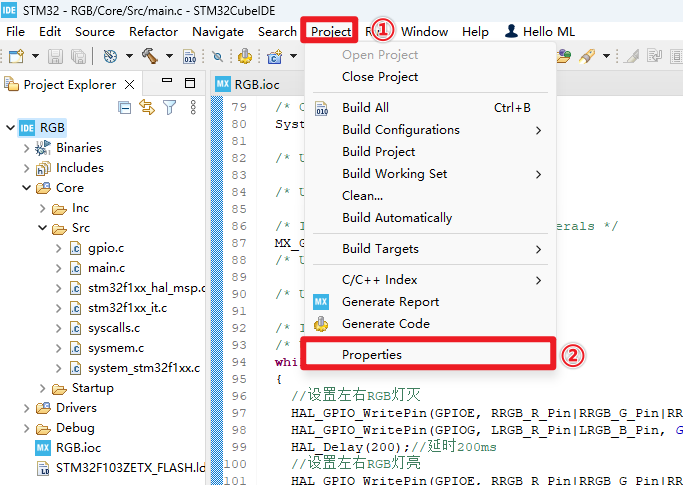Expand the Includes node
This screenshot has height=485, width=683.
point(26,168)
